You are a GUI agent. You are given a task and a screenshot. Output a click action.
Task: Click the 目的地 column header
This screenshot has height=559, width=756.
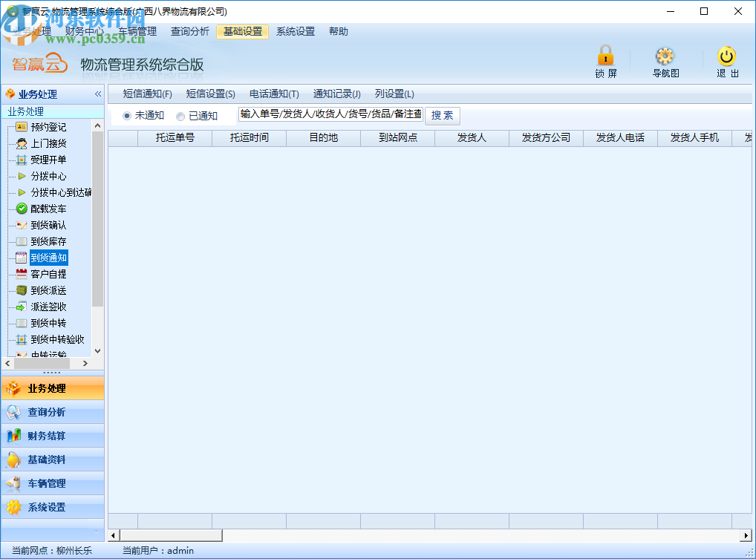point(324,138)
